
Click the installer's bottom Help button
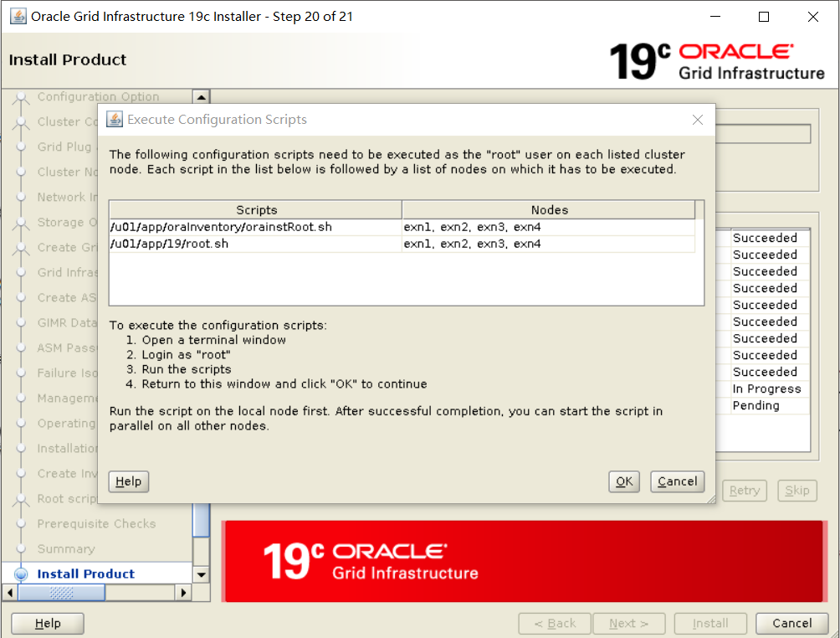click(x=48, y=623)
